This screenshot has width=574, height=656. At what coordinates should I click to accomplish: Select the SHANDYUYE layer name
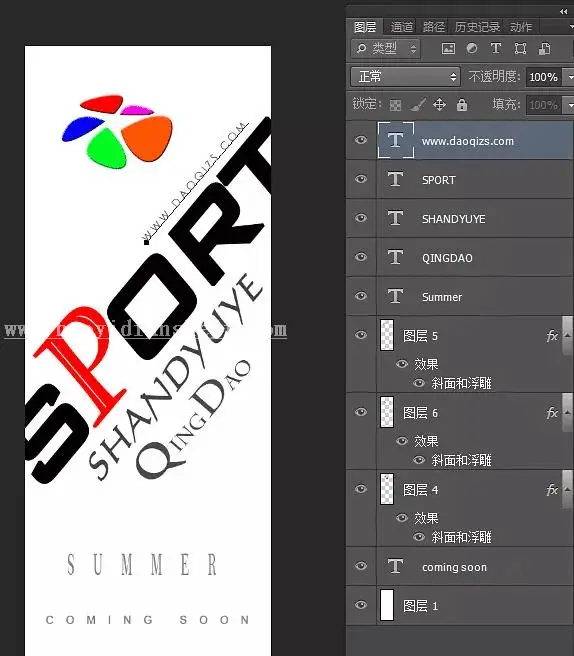pos(454,219)
